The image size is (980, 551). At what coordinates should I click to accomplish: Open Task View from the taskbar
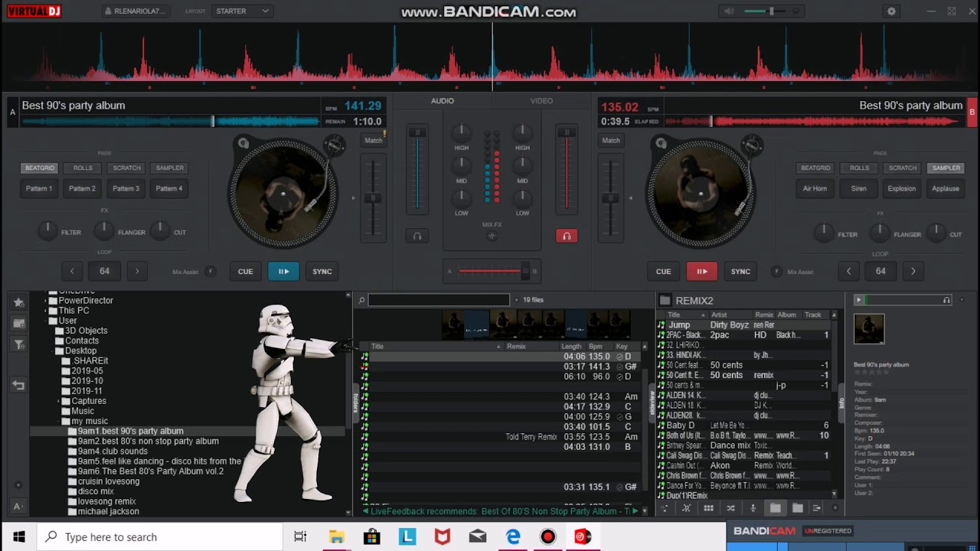pyautogui.click(x=300, y=537)
